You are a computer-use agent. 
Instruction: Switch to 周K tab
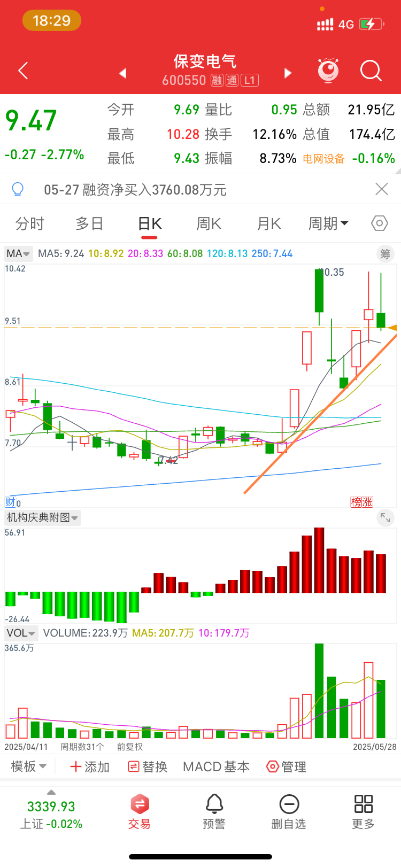point(209,223)
